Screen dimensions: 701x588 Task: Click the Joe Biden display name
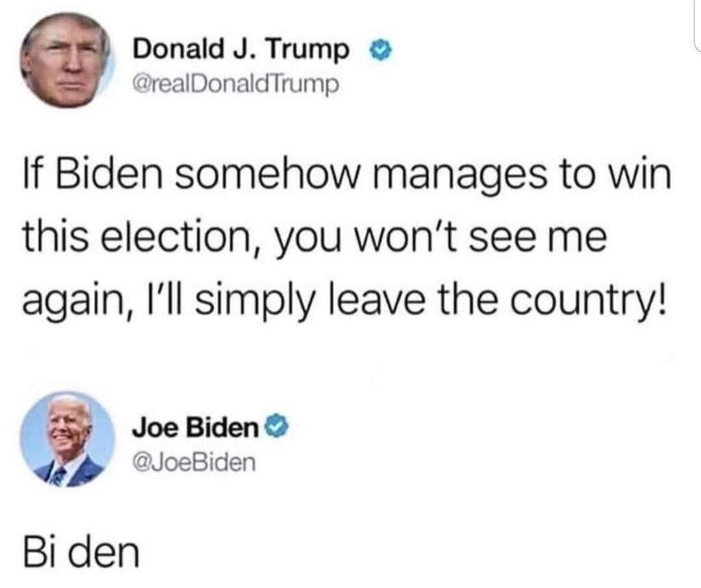click(x=195, y=428)
